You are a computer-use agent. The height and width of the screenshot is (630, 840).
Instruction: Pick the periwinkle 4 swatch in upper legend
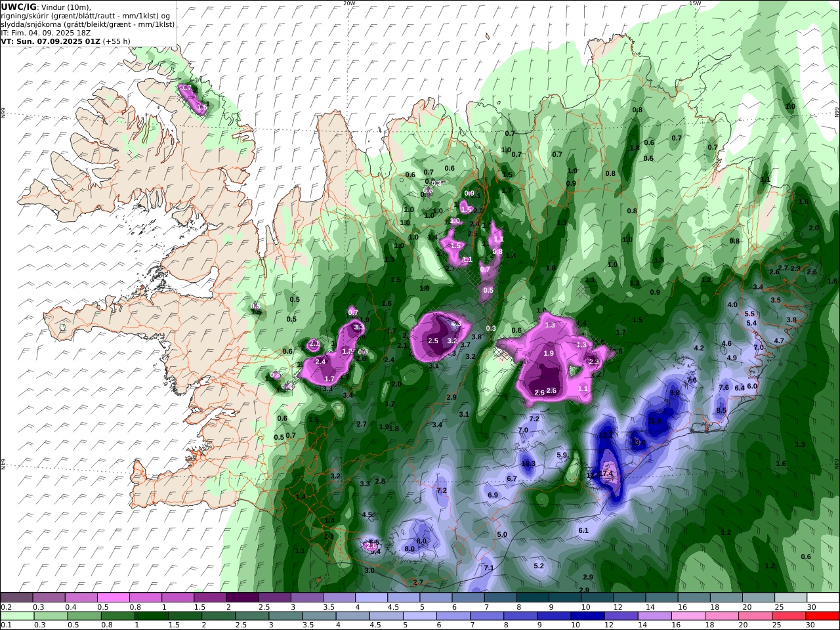pyautogui.click(x=371, y=598)
